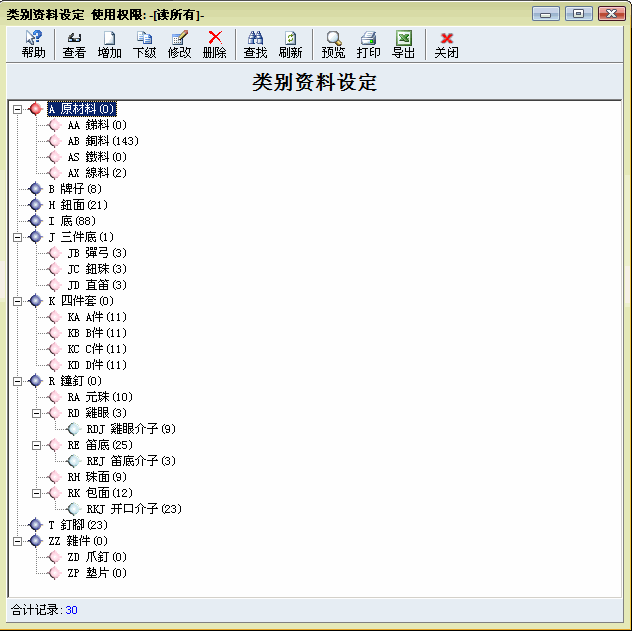The width and height of the screenshot is (632, 631).
Task: Select tree row ZD 爪釘 (0)
Action: coord(97,557)
